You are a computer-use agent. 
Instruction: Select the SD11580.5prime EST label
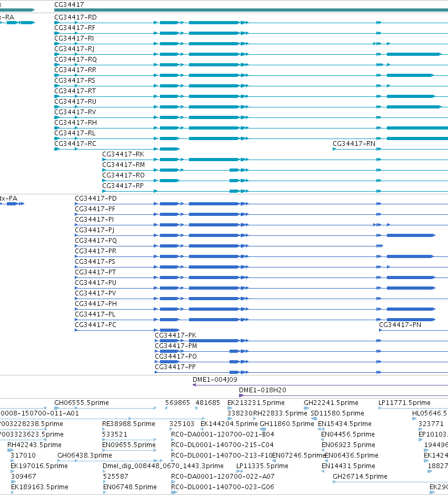[x=337, y=413]
